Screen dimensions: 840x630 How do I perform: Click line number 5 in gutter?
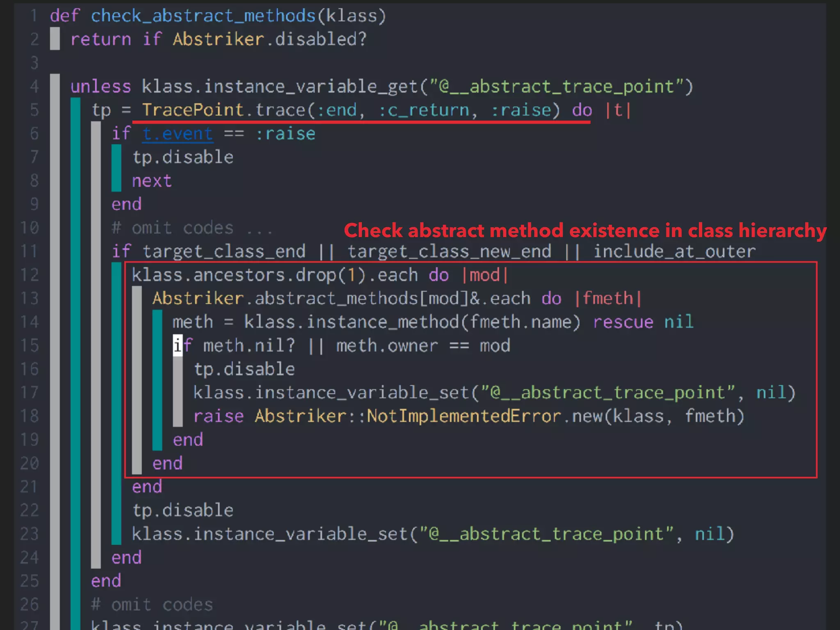tap(34, 110)
